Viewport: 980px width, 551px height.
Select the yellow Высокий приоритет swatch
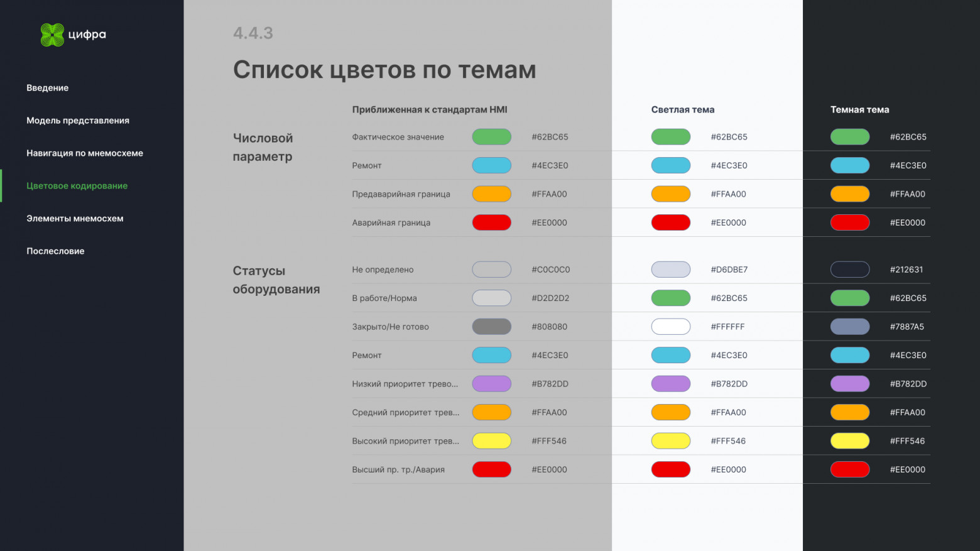[x=491, y=440]
